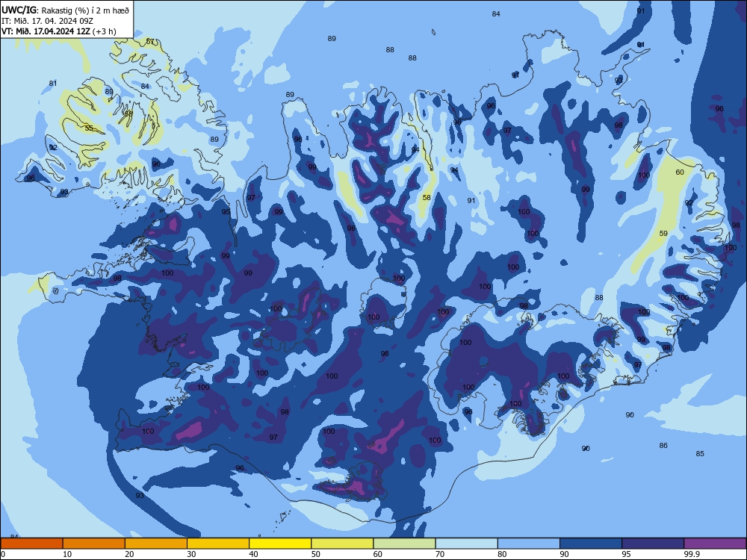Select the 'IT: Mið. 17. 04. 2024 09Z' line
The height and width of the screenshot is (560, 747).
tap(47, 21)
